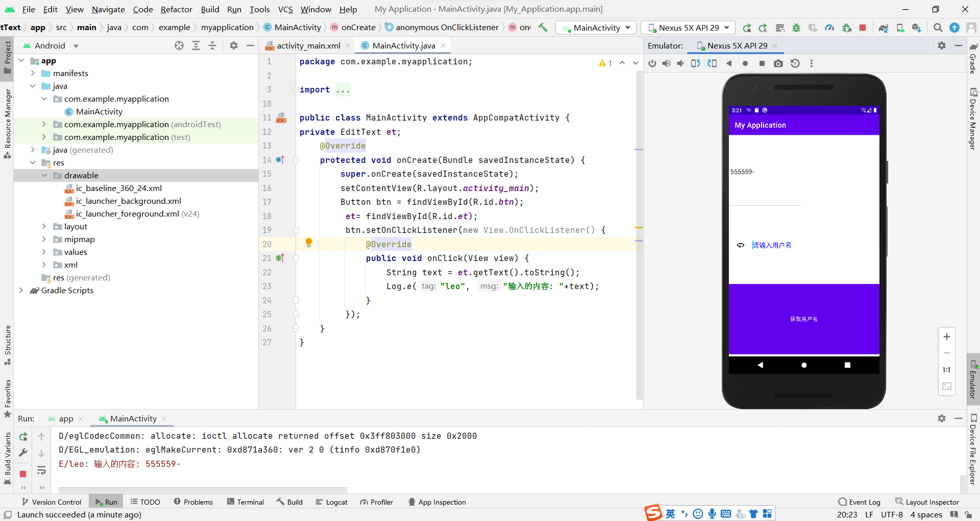This screenshot has width=980, height=521.
Task: Switch to the activity_main.xml tab
Action: coord(308,45)
